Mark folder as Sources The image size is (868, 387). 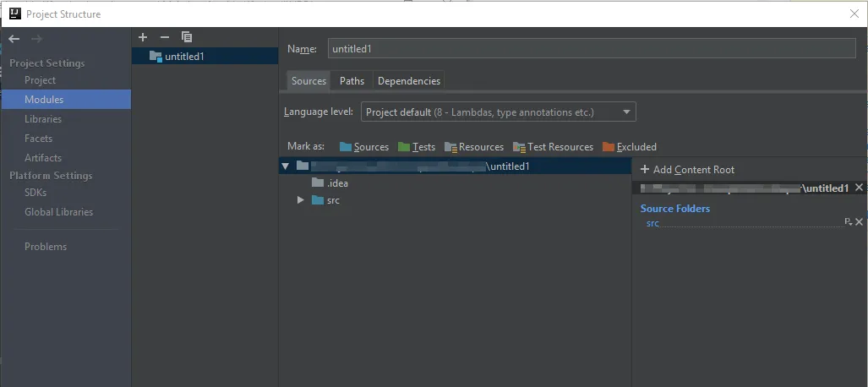(364, 147)
